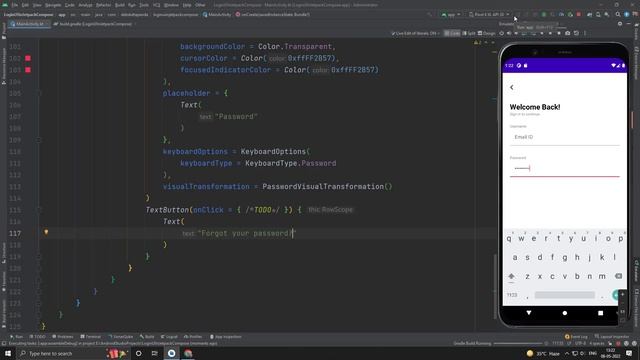The height and width of the screenshot is (360, 640).
Task: Open the Terminal tool window
Action: pos(90,337)
